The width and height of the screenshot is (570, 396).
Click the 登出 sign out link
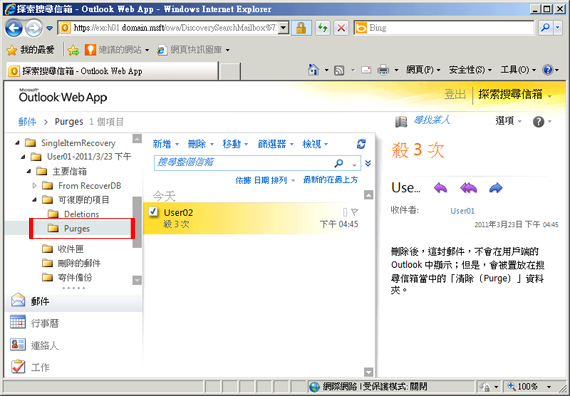(454, 95)
